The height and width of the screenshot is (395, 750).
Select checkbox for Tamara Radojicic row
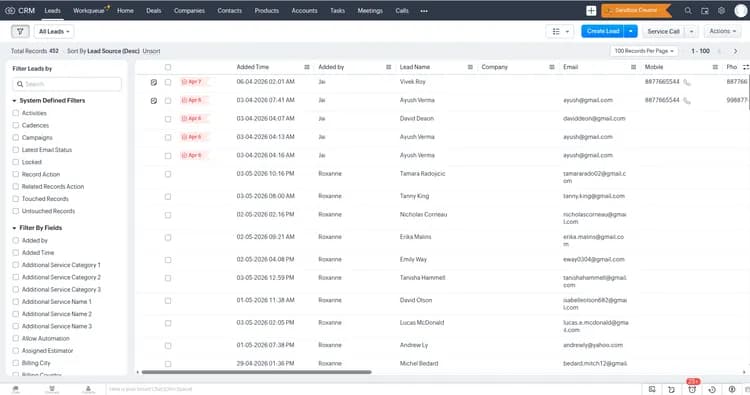point(168,174)
